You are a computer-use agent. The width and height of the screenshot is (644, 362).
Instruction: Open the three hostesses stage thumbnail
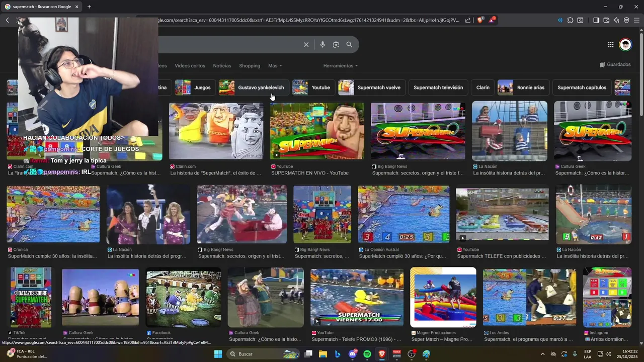[x=148, y=215]
